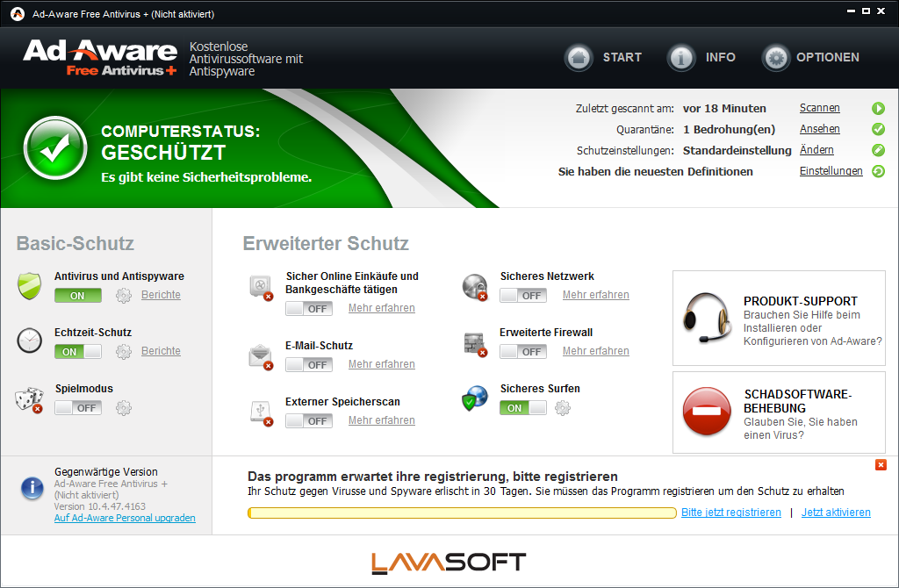The height and width of the screenshot is (588, 899).
Task: Click the pencil icon next to Ändern
Action: coord(878,151)
